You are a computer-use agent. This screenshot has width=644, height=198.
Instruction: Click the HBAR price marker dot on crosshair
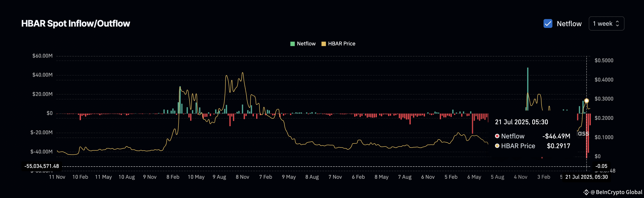(586, 101)
